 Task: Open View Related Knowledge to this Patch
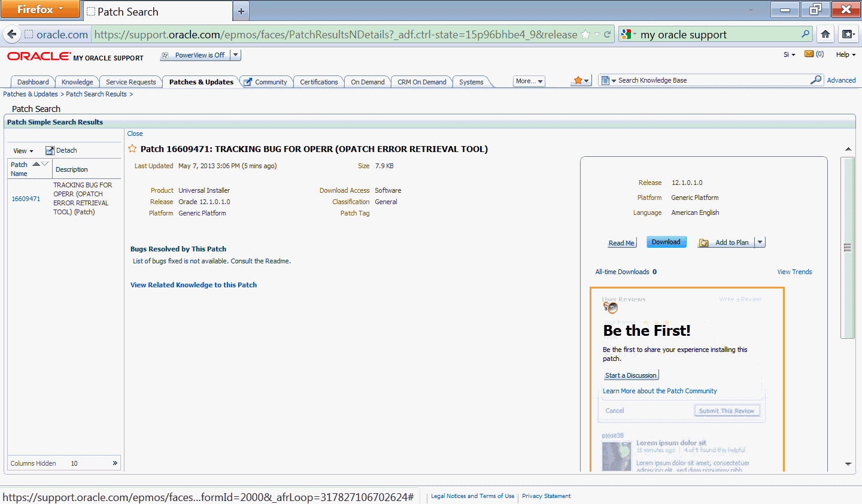coord(193,285)
